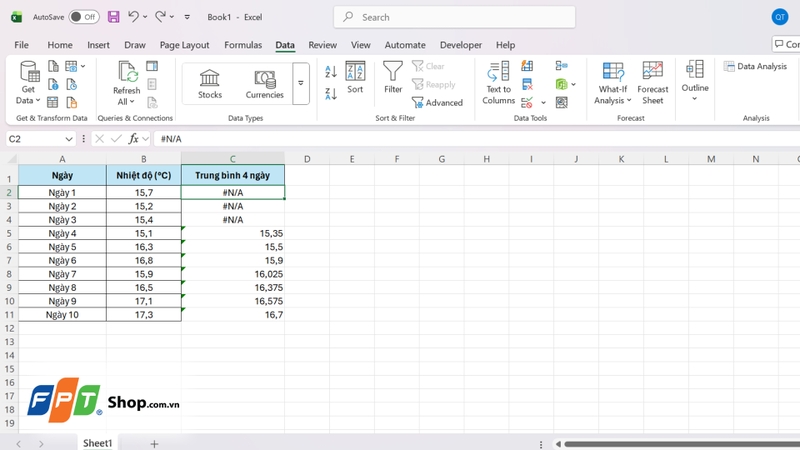
Task: Click the Advanced filter option
Action: tap(437, 102)
